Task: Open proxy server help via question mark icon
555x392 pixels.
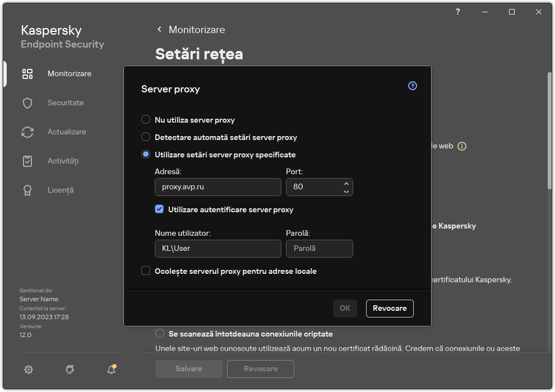Action: click(412, 86)
